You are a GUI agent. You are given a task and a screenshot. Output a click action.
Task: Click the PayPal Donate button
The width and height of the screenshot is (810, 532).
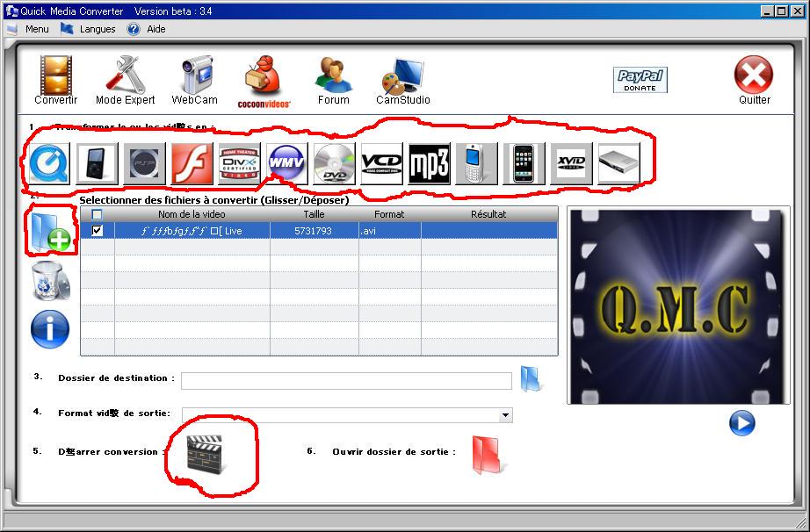coord(640,80)
